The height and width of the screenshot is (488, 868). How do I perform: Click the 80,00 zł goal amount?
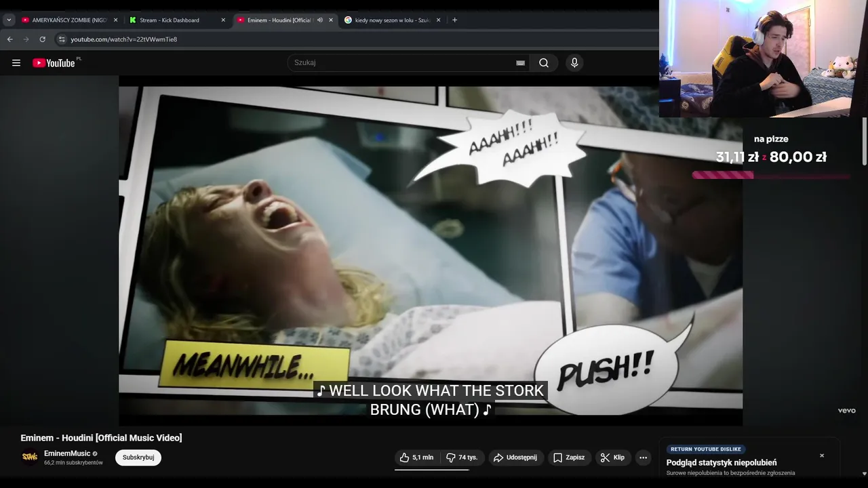pyautogui.click(x=798, y=157)
